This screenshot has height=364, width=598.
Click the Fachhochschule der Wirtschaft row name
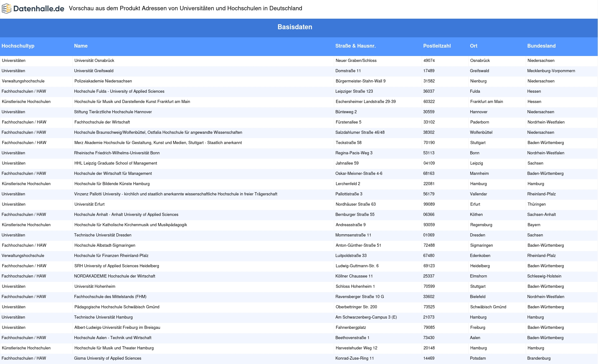tap(102, 122)
